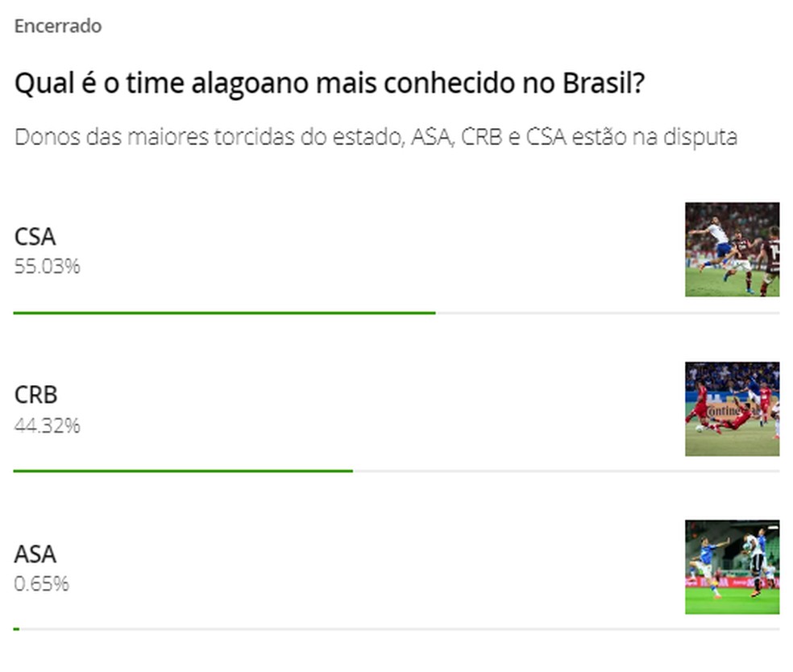Click the gray unfilled part of CRB bar
Image resolution: width=793 pixels, height=672 pixels.
pyautogui.click(x=566, y=471)
